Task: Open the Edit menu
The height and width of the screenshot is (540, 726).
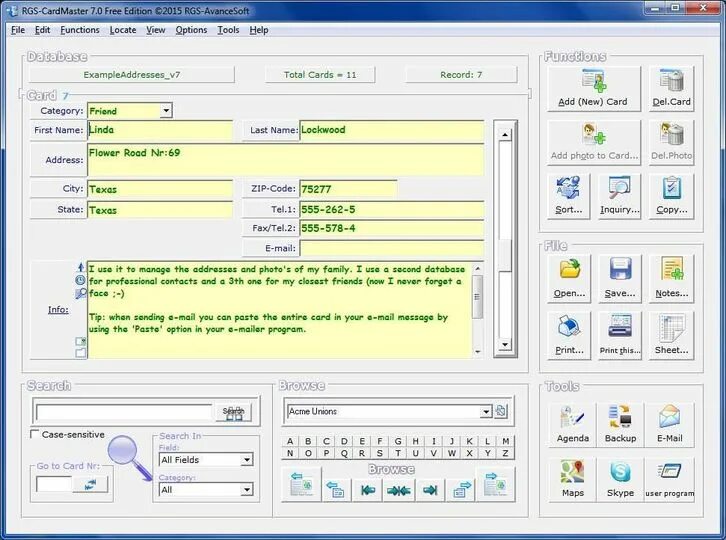Action: [42, 30]
